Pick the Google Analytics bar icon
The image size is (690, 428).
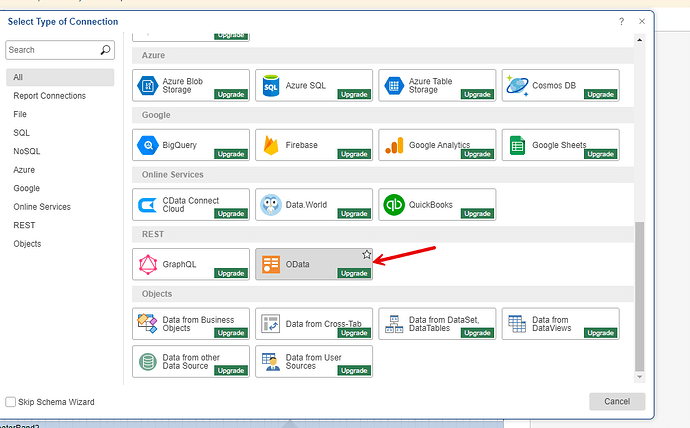394,146
